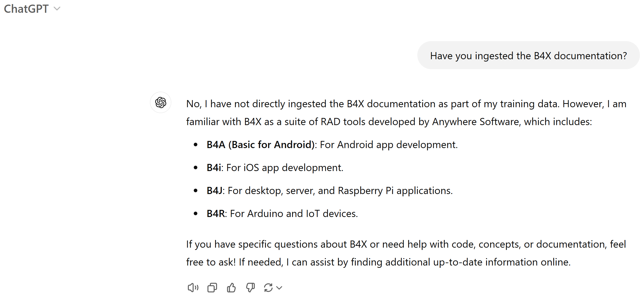Click the bold 'B4J' bullet label

pyautogui.click(x=214, y=191)
